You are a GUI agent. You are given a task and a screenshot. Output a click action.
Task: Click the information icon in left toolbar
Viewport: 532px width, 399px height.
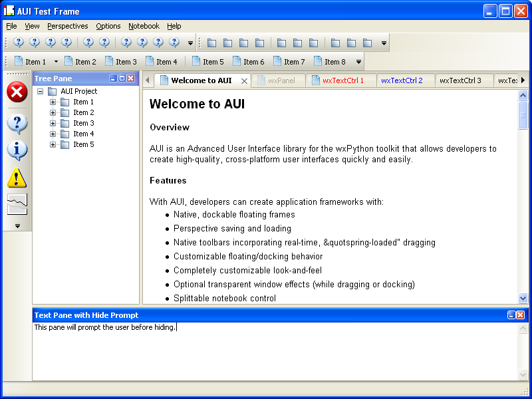pos(17,150)
